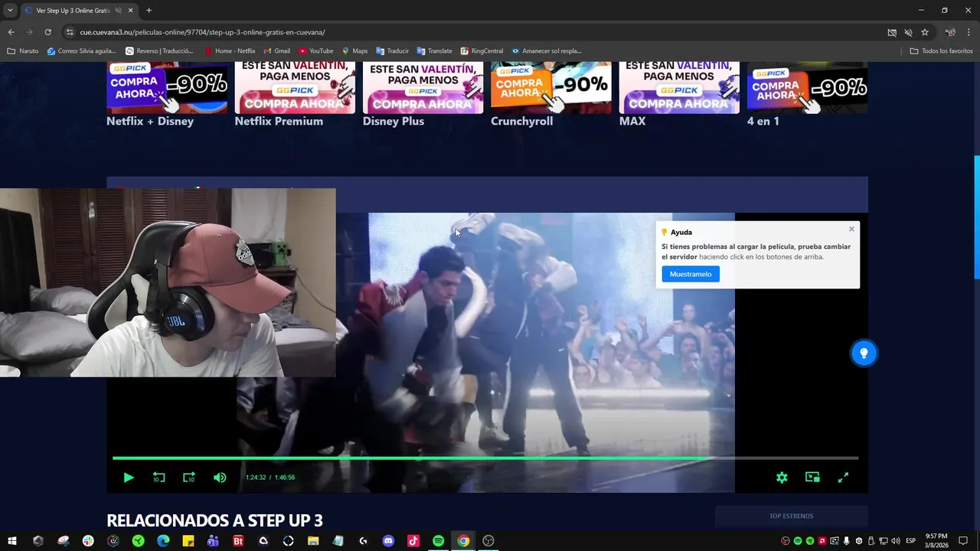Screen dimensions: 980x551
Task: Open the Correo: Silvia aguila bookmark
Action: click(81, 51)
